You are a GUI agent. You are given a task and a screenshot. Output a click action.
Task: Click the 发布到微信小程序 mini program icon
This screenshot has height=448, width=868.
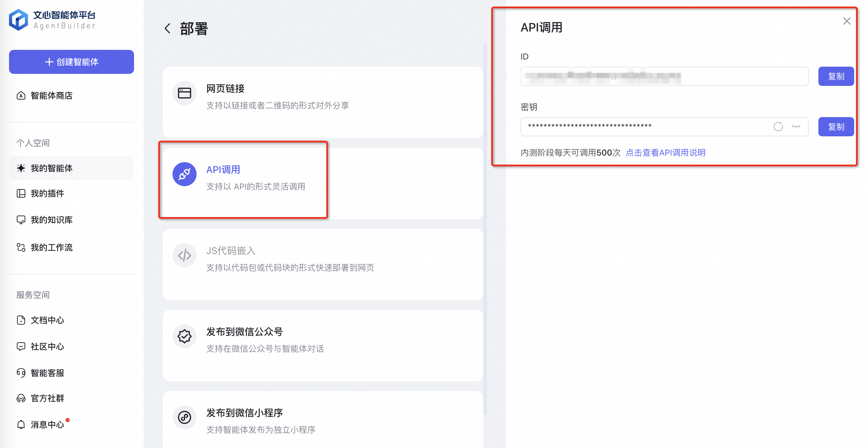(x=184, y=417)
